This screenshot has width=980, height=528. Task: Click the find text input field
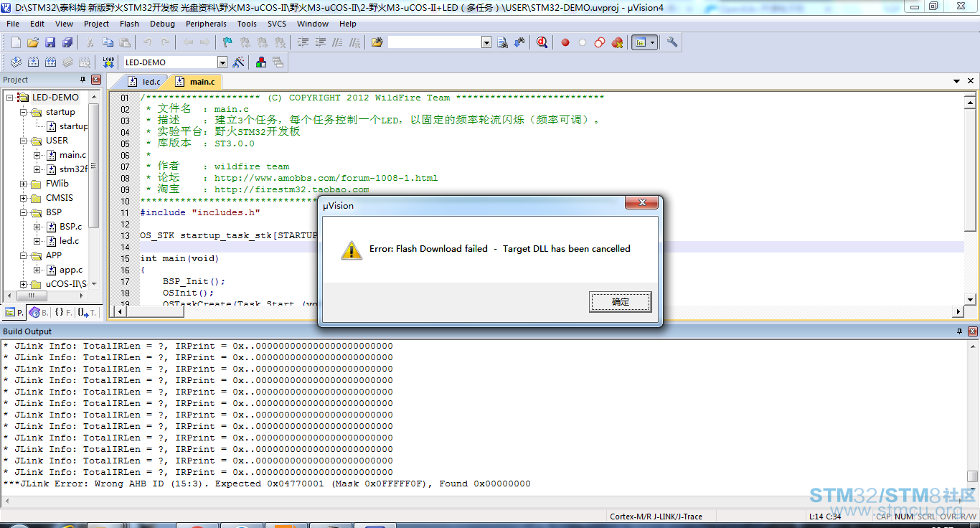(435, 43)
